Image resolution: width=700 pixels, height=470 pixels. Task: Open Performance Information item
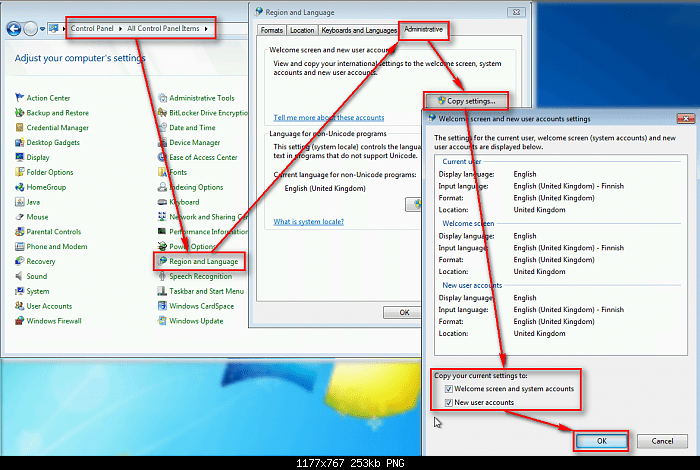[x=203, y=232]
